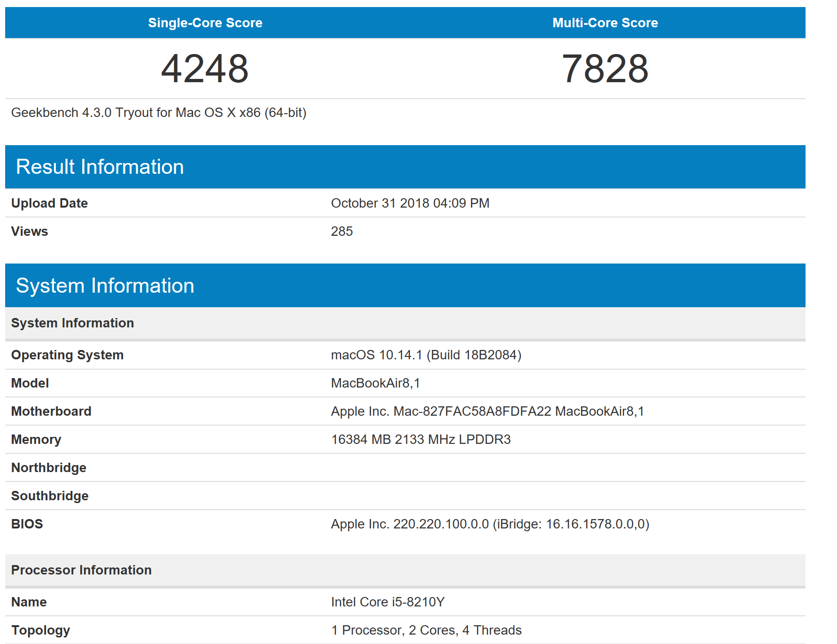837x644 pixels.
Task: Click the "Northbridge" row label
Action: click(x=49, y=468)
